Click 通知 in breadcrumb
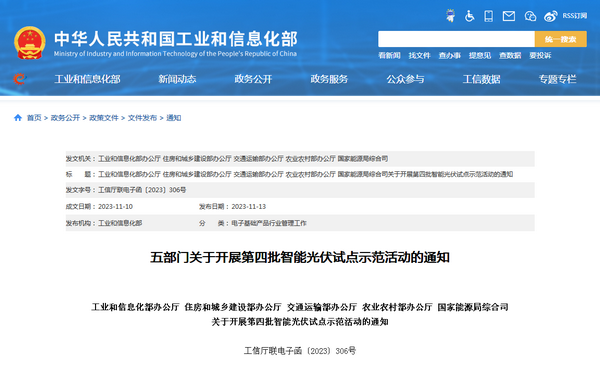 pos(173,118)
